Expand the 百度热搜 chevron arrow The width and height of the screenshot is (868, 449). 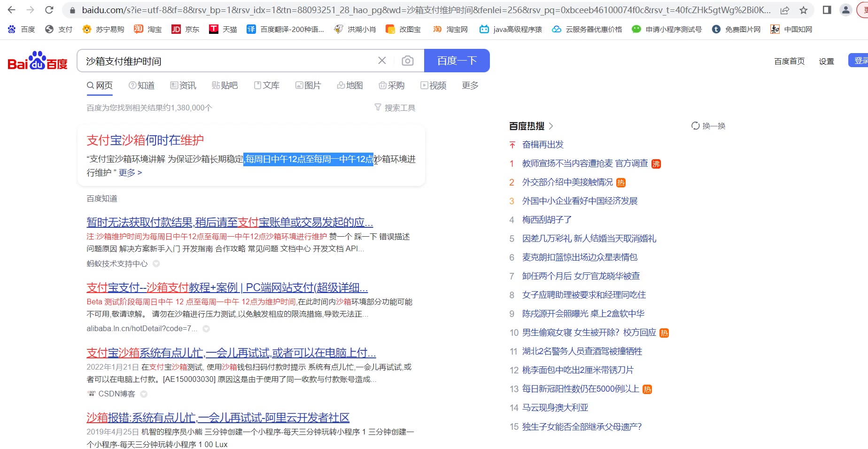pyautogui.click(x=551, y=126)
